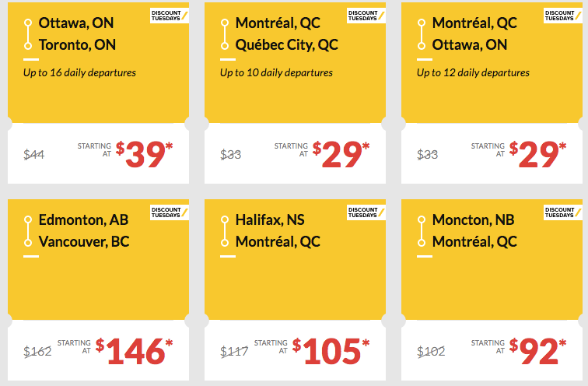
Task: Click Discount Tuesdays badge on Moncton–Montréal card
Action: [562, 212]
